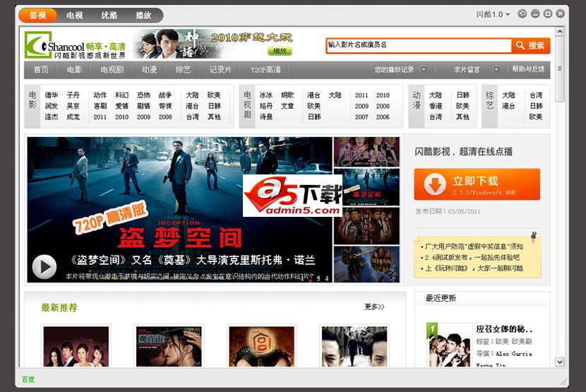This screenshot has height=392, width=586.
Task: Open the 帮助与反馈 link
Action: click(528, 69)
